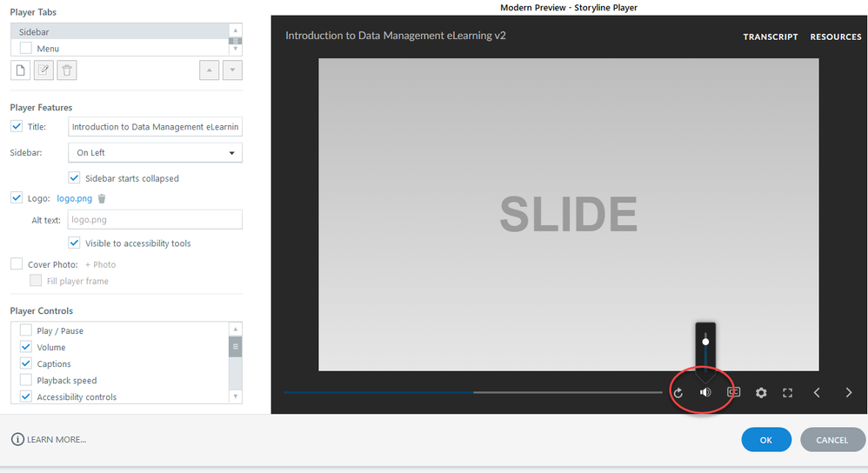Open the TRANSCRIPT tab in preview
The height and width of the screenshot is (473, 868).
point(770,37)
